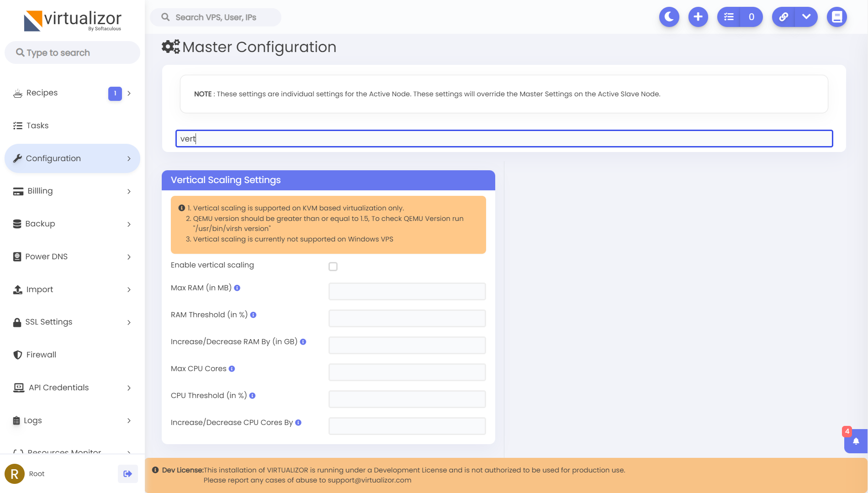Click the logout icon next to Root
Screen dimensions: 868x493
128,474
